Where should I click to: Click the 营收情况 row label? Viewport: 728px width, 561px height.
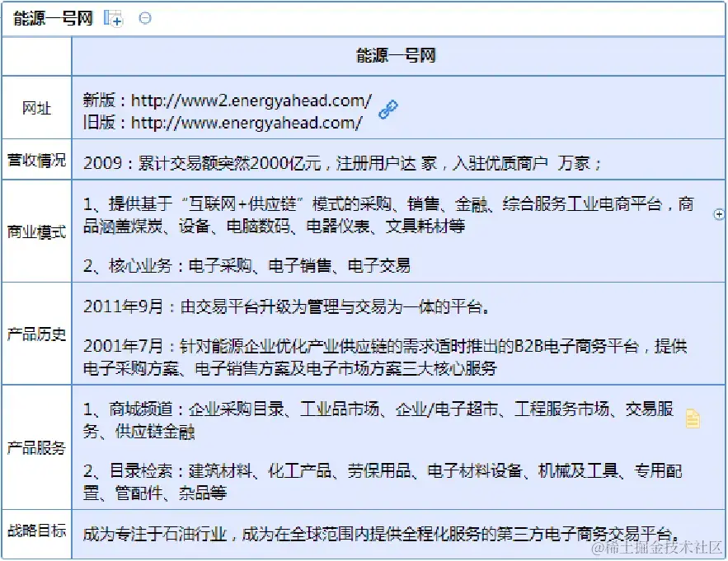coord(36,160)
